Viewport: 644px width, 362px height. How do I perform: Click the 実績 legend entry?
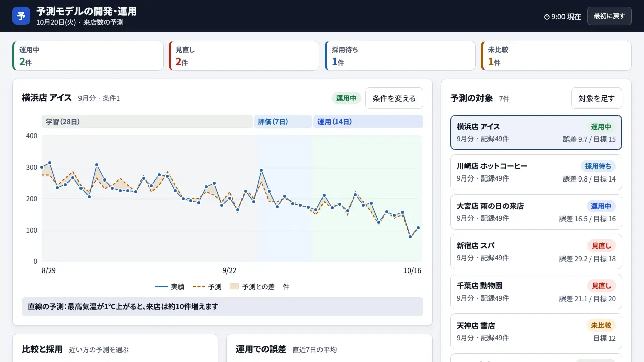(x=170, y=287)
